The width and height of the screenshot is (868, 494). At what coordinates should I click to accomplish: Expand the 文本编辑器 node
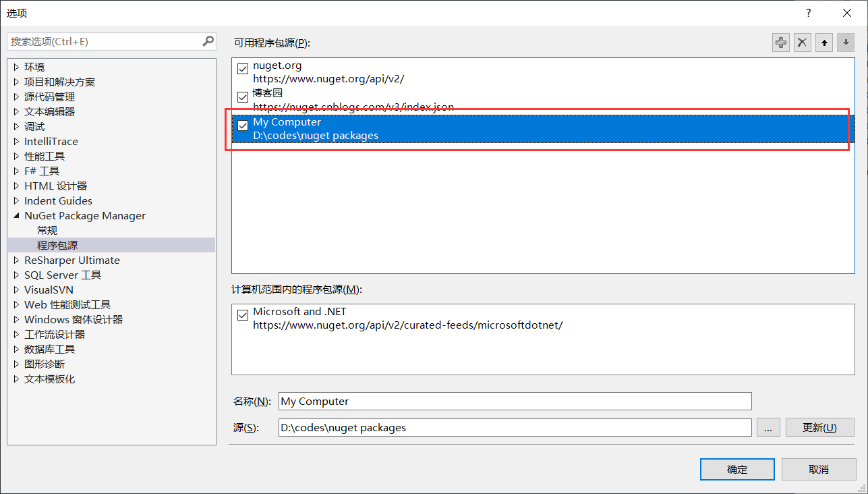tap(17, 112)
